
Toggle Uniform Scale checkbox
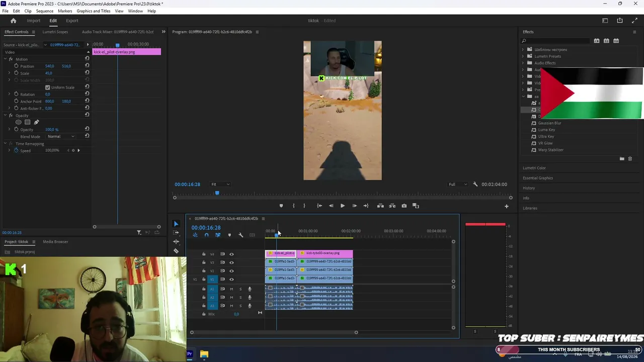(48, 87)
